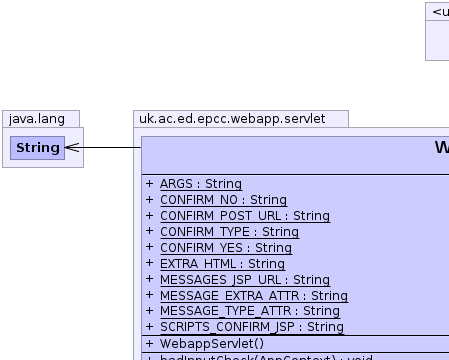Select the MESSAGE_TYPE_ATTR : String attribute
The image size is (449, 360).
[x=250, y=311]
